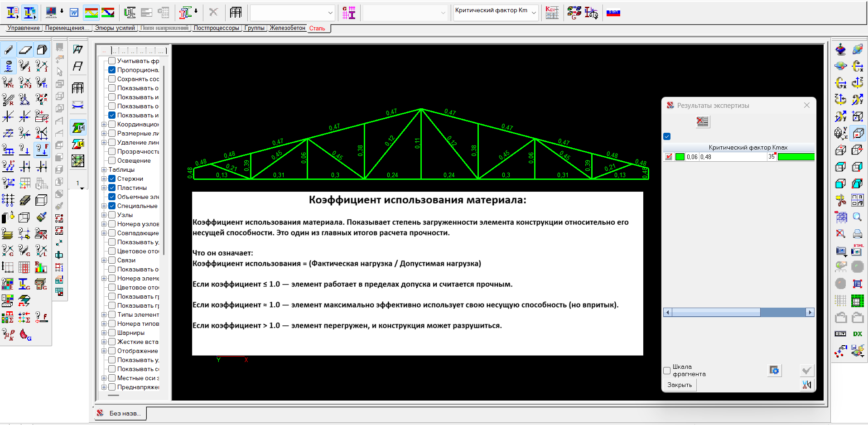The width and height of the screenshot is (868, 425).
Task: Click the HTML export icon
Action: (857, 250)
